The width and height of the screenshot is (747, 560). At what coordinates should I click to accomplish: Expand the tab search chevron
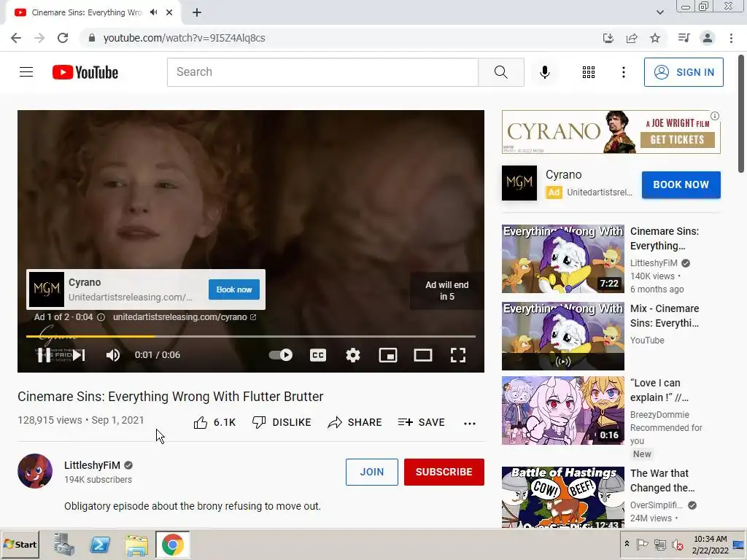pos(659,12)
